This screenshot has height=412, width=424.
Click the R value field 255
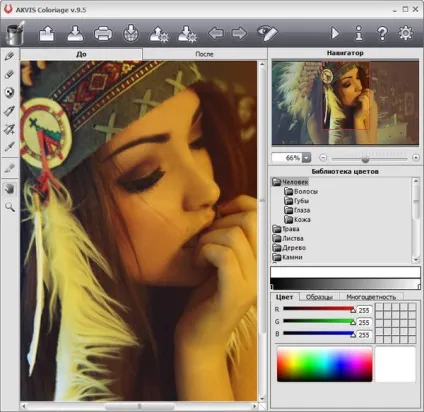pos(364,310)
